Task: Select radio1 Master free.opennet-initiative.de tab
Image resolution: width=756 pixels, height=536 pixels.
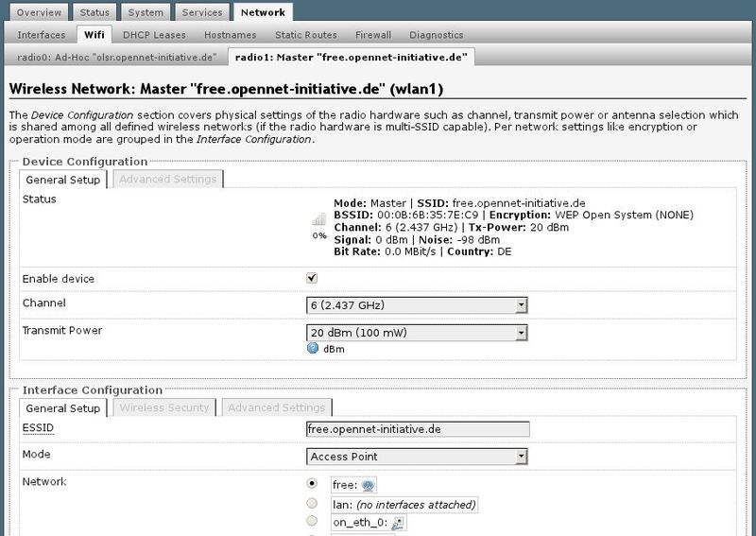Action: (352, 58)
